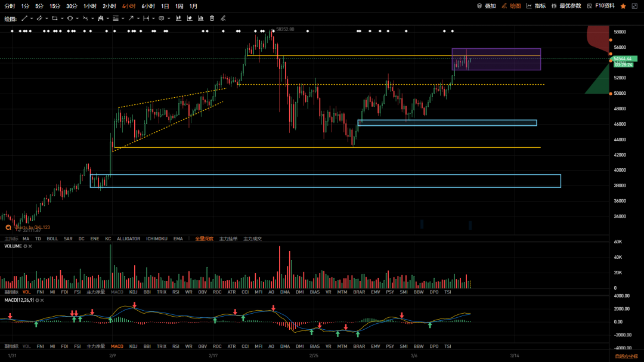Choose the rectangle drawing tool
644x362 pixels.
click(x=54, y=18)
